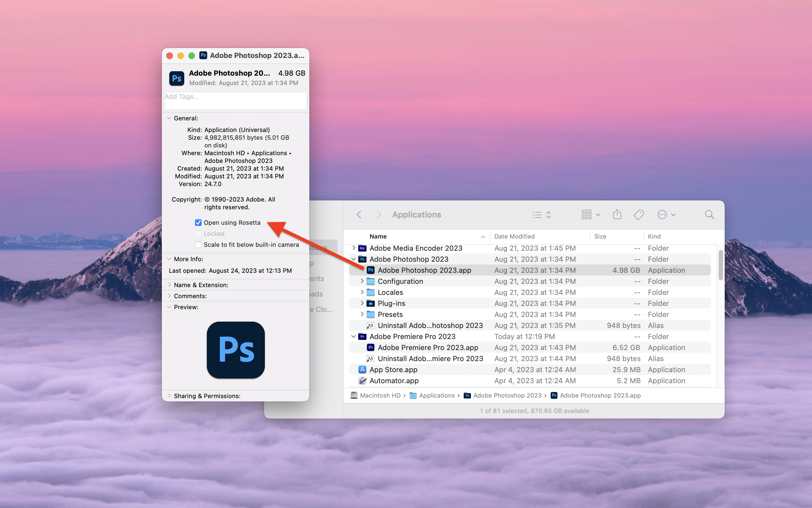
Task: Sort by the Size column header
Action: pos(600,236)
